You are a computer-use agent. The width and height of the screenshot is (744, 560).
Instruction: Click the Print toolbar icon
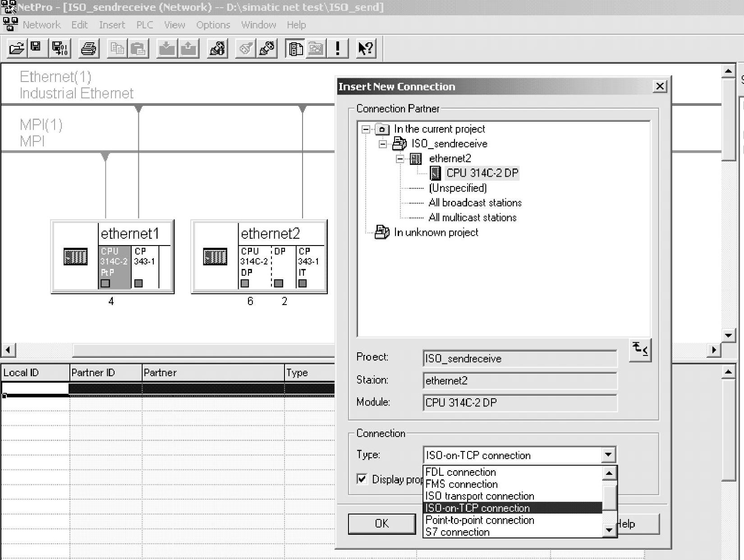[x=88, y=48]
